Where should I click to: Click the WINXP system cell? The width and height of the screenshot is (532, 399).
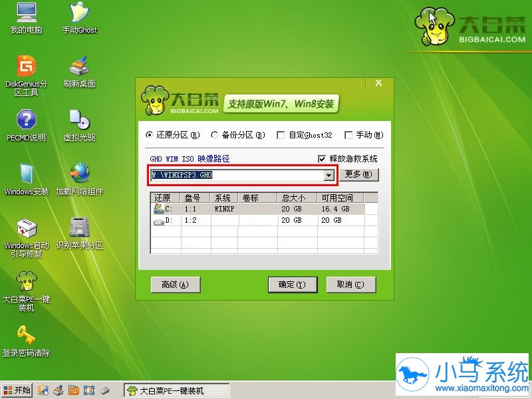224,209
